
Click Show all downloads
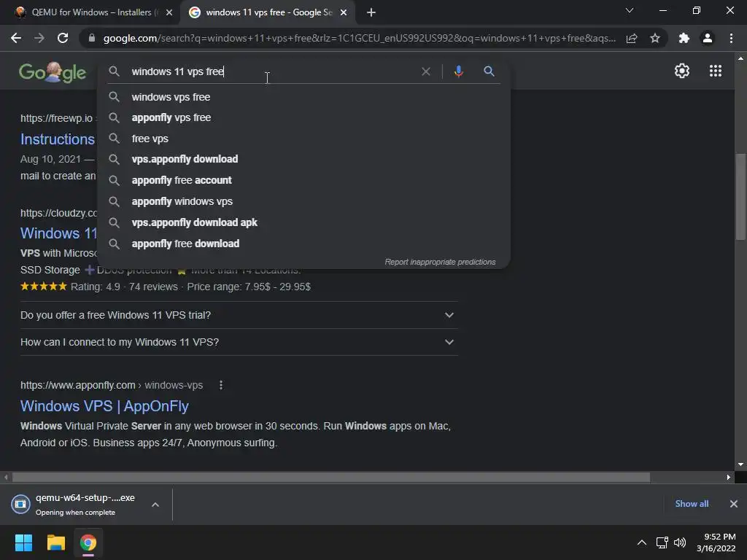pyautogui.click(x=692, y=504)
